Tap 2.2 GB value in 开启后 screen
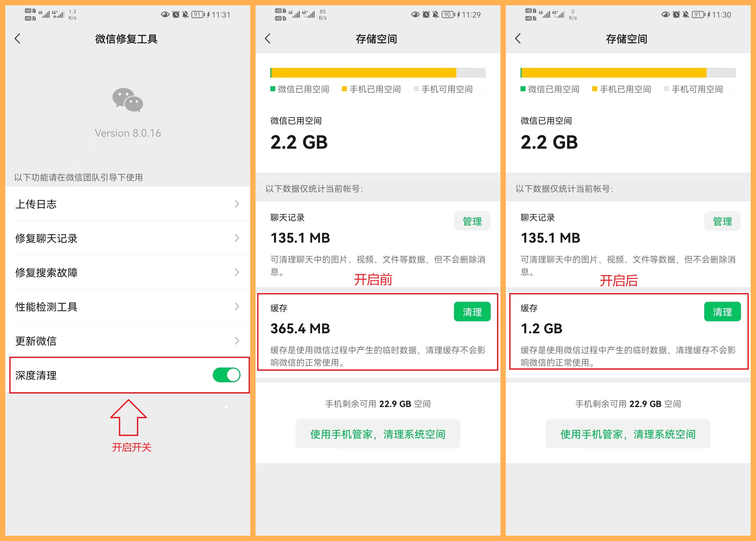The image size is (756, 541). point(549,143)
